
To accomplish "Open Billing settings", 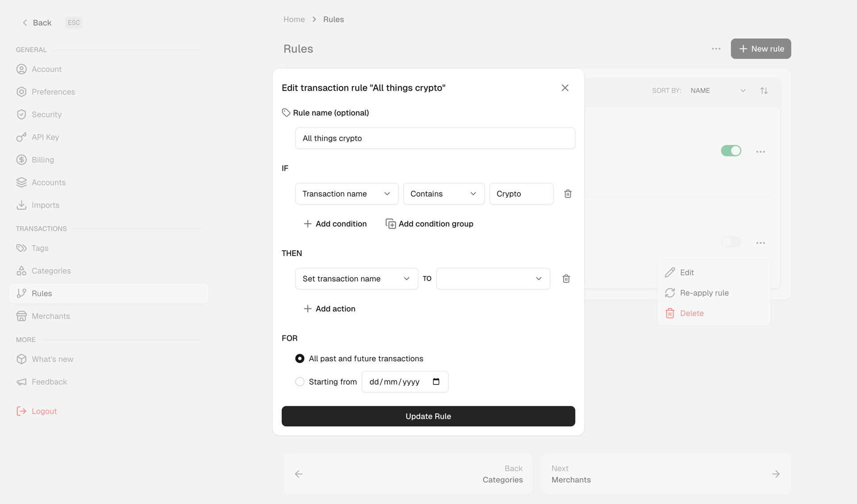I will 42,160.
